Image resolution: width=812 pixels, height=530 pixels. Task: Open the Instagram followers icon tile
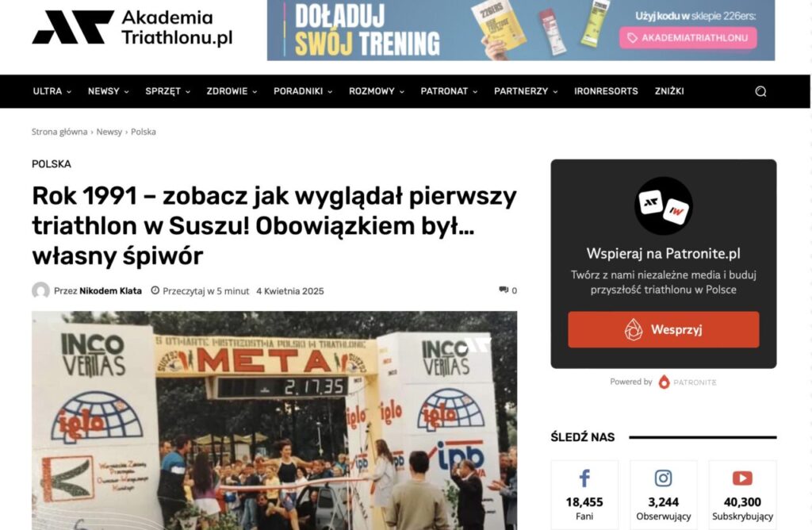pyautogui.click(x=664, y=495)
